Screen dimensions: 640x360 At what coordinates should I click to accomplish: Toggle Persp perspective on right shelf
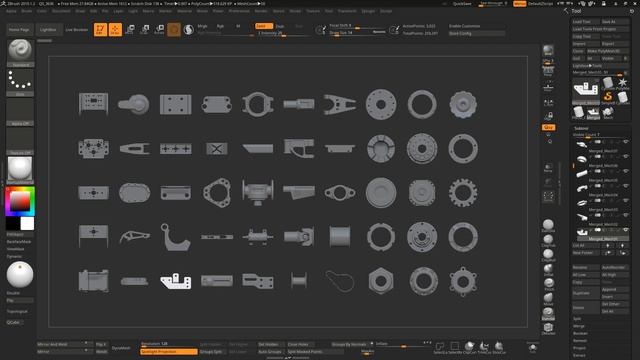pos(548,72)
